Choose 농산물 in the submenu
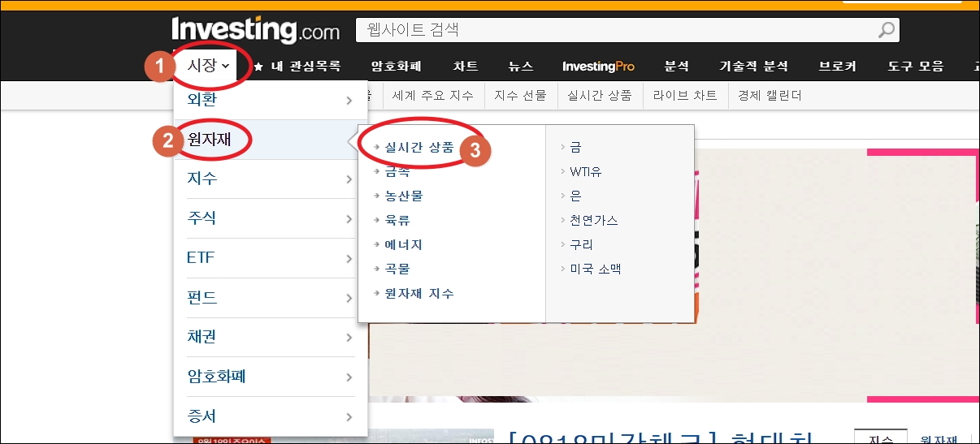This screenshot has height=444, width=980. [x=404, y=196]
